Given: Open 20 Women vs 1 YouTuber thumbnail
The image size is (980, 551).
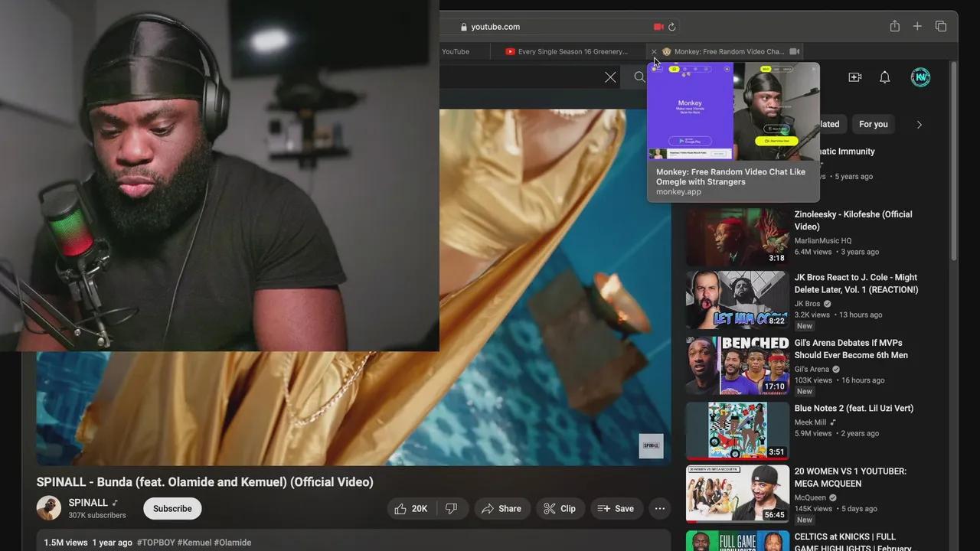Looking at the screenshot, I should pyautogui.click(x=737, y=494).
